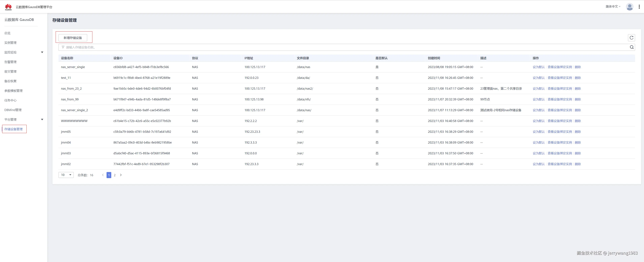This screenshot has width=644, height=262.
Task: Open 实例管理 in the sidebar
Action: point(10,43)
